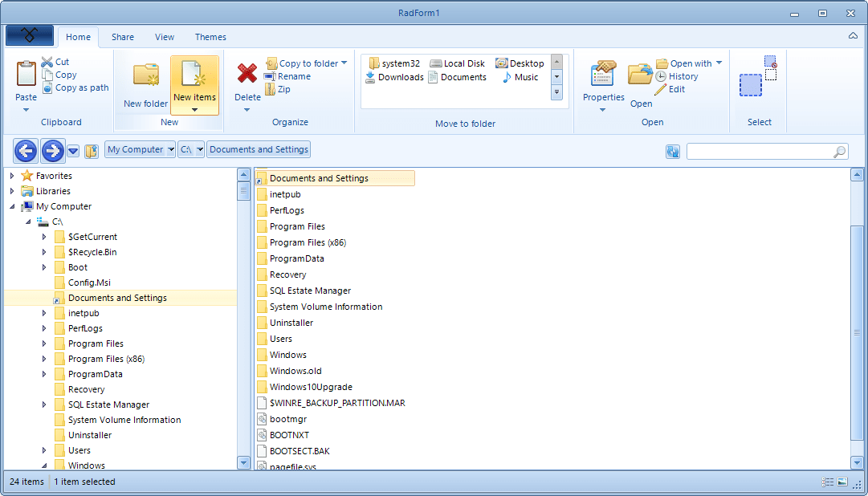
Task: Click the Cut scissors icon
Action: pos(48,60)
